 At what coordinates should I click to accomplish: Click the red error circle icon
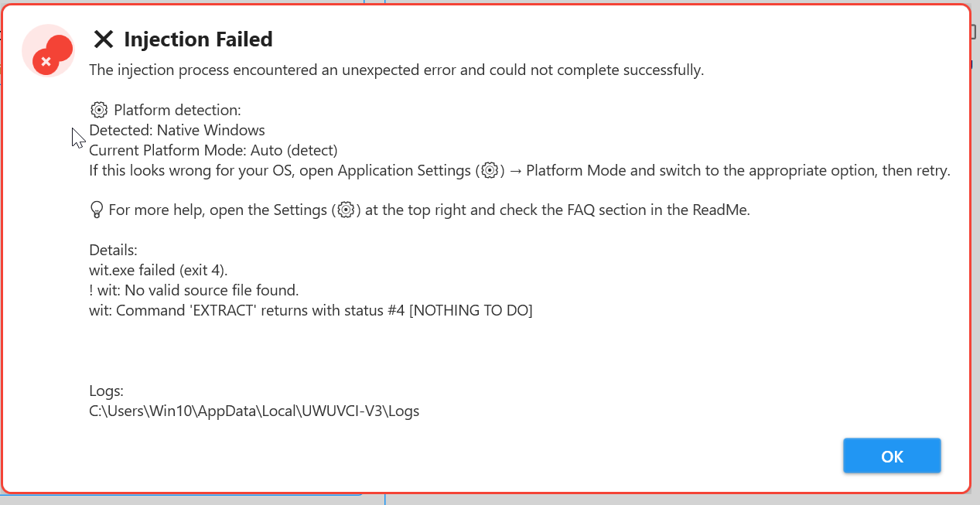tap(49, 52)
